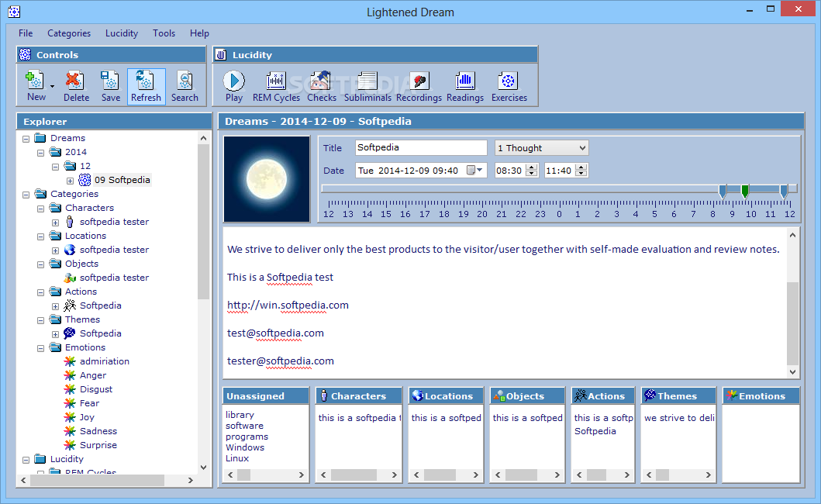The height and width of the screenshot is (504, 821).
Task: Select Fear emotion in tree
Action: coord(89,403)
